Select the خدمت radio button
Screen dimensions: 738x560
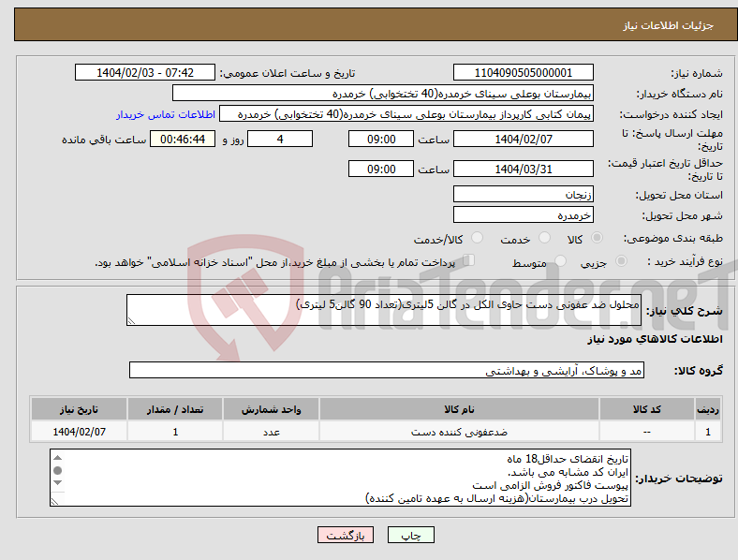(544, 238)
